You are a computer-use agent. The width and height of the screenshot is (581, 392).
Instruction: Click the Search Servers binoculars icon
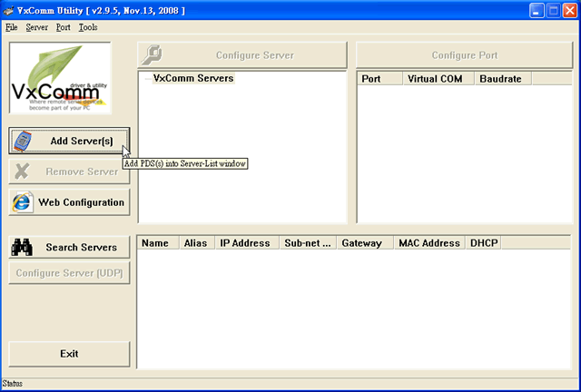click(24, 248)
